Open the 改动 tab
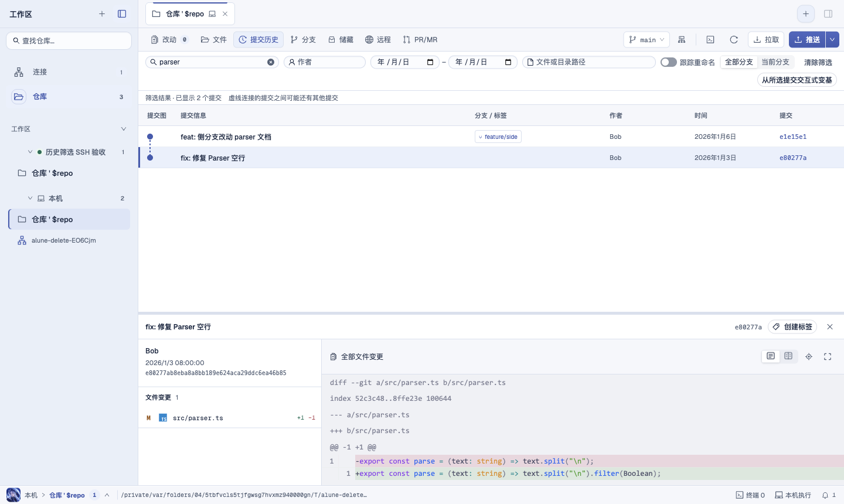Screen dimensions: 844x504 pyautogui.click(x=169, y=40)
